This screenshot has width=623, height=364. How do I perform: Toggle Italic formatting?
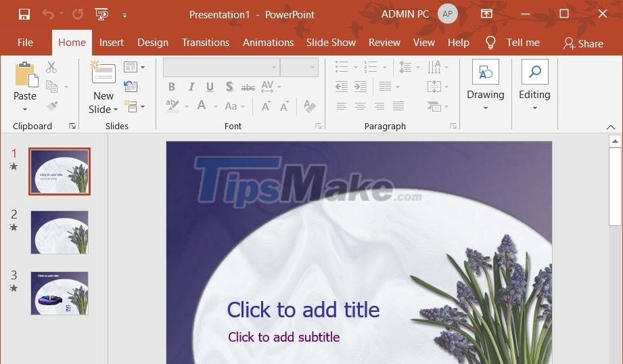tap(191, 87)
